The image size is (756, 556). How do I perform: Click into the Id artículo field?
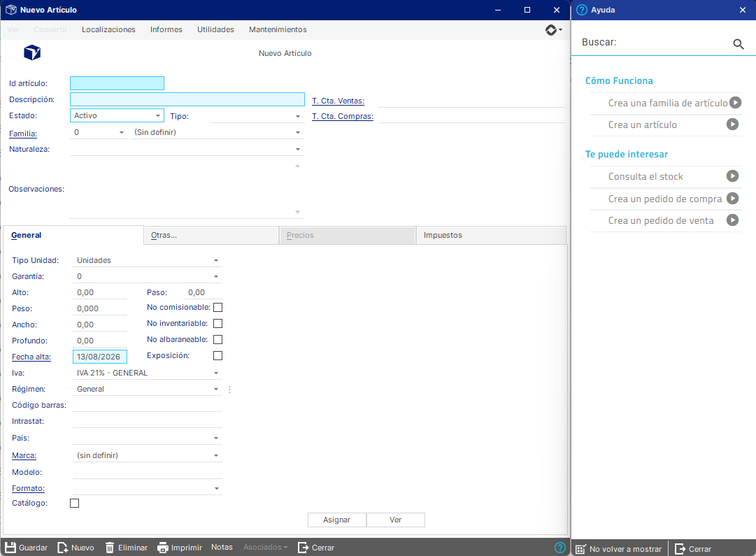(117, 83)
